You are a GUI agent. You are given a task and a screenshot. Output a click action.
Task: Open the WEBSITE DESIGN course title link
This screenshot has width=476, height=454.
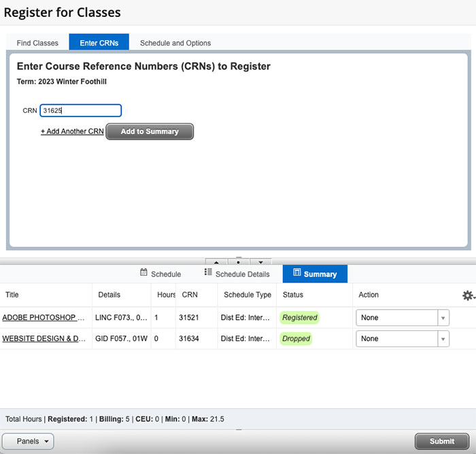pos(45,339)
